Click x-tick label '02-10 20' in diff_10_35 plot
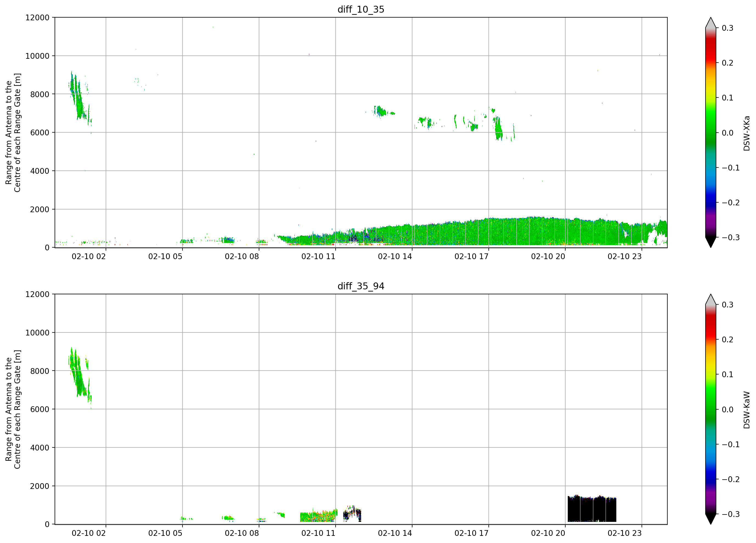Viewport: 756px width, 543px height. click(548, 256)
